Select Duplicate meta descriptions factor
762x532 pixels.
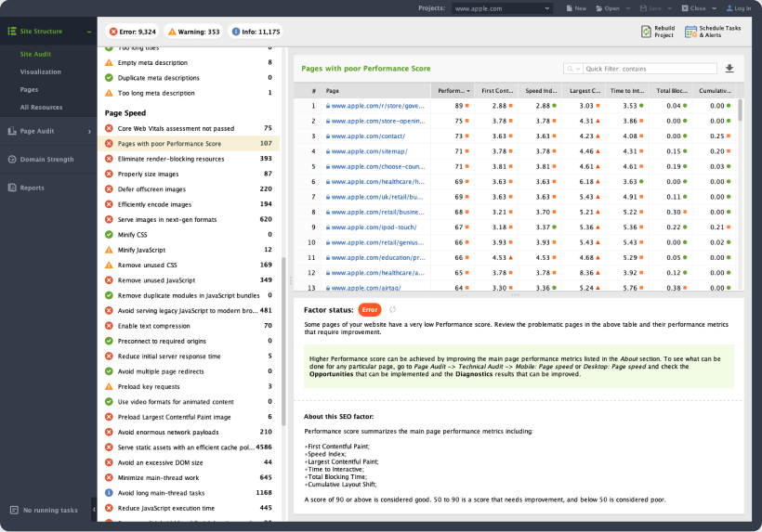(x=190, y=78)
